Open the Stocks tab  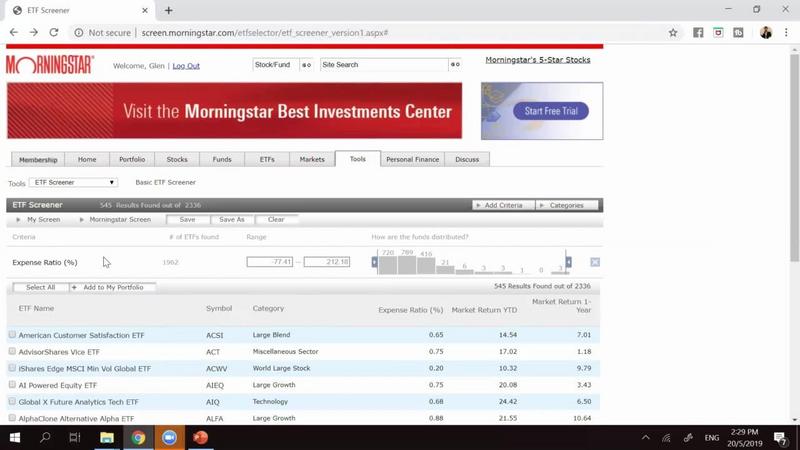(x=177, y=160)
